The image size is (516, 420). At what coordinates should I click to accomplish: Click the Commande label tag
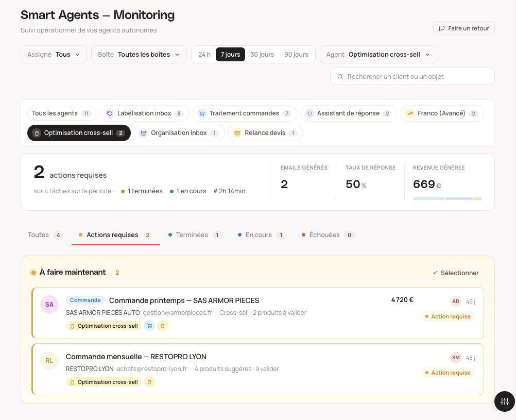[x=85, y=300]
